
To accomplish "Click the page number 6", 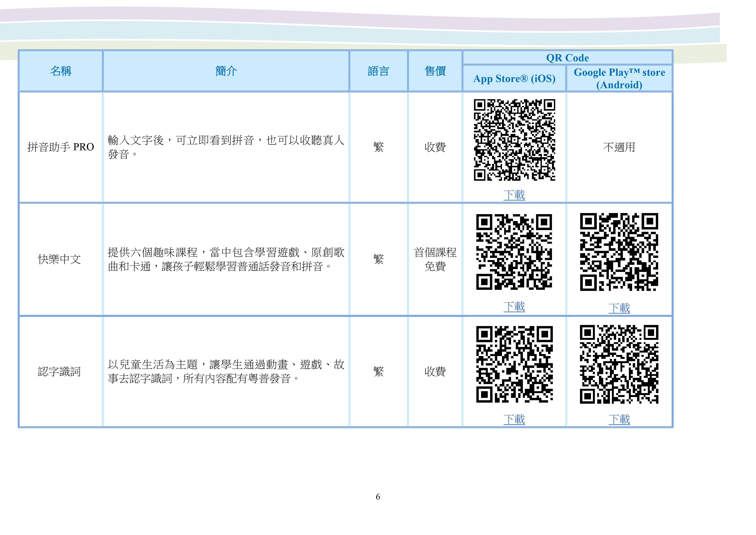I will 378,497.
